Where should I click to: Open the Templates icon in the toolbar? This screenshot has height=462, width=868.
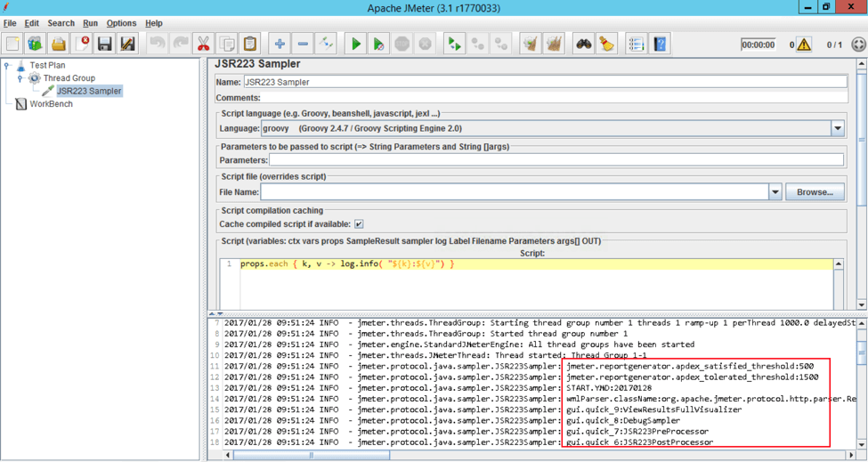tap(36, 44)
